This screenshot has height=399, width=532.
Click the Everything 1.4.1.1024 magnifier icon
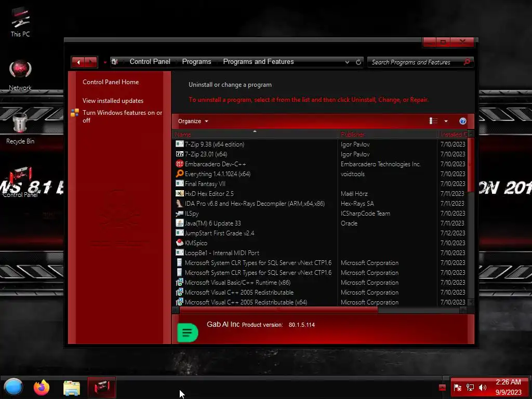pyautogui.click(x=179, y=174)
